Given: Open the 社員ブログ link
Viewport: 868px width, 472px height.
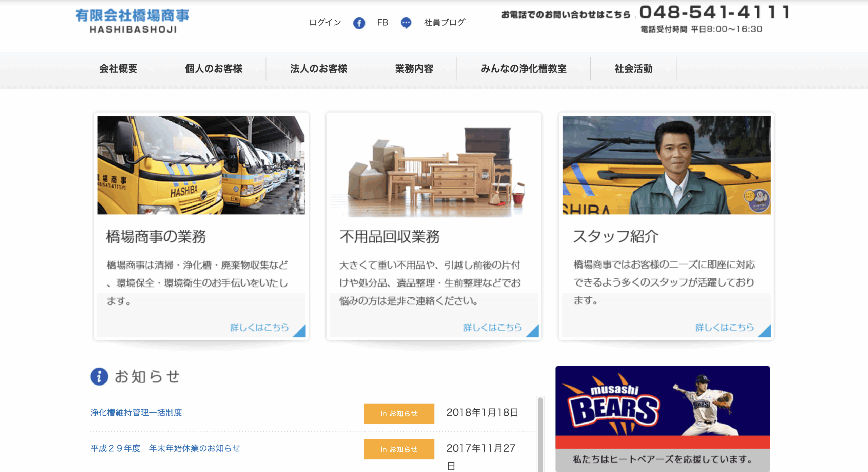Looking at the screenshot, I should (445, 23).
